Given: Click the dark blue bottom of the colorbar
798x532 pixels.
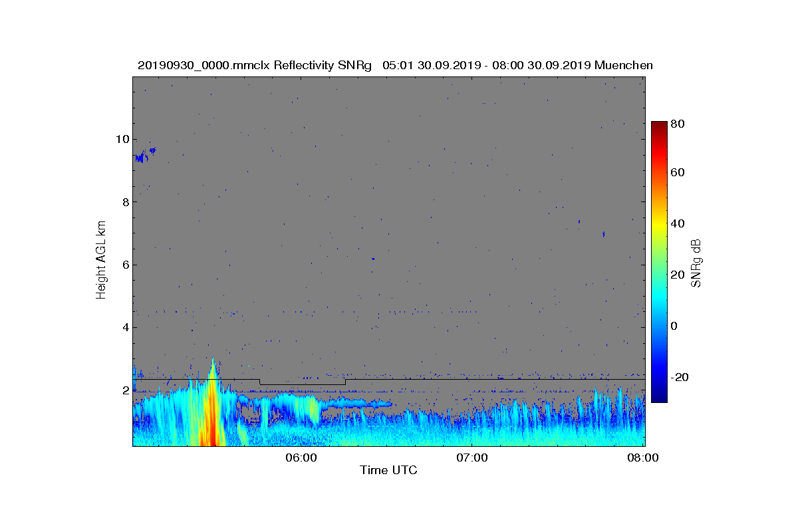Looking at the screenshot, I should [659, 397].
